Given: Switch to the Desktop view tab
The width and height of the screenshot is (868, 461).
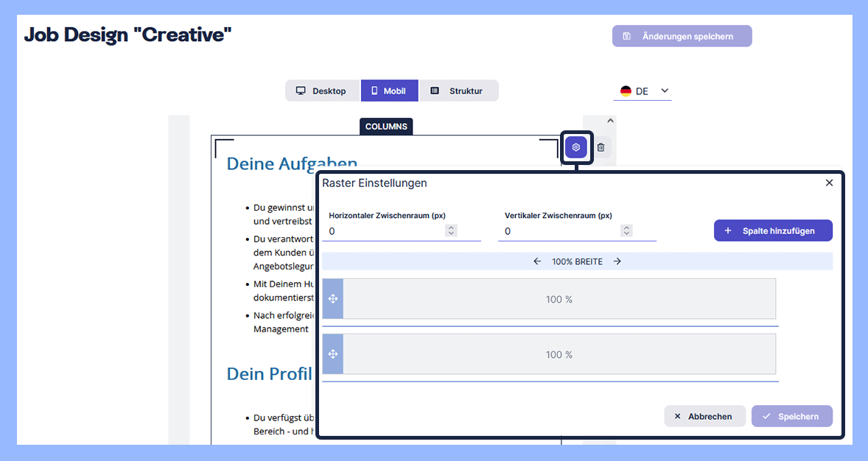Looking at the screenshot, I should [322, 91].
